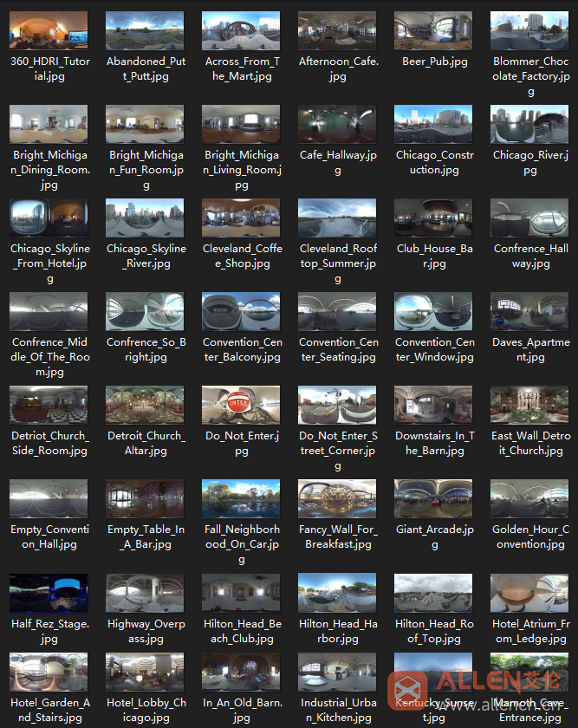Image resolution: width=578 pixels, height=728 pixels.
Task: Select the Cafe_Hallway.jpg file
Action: [337, 125]
